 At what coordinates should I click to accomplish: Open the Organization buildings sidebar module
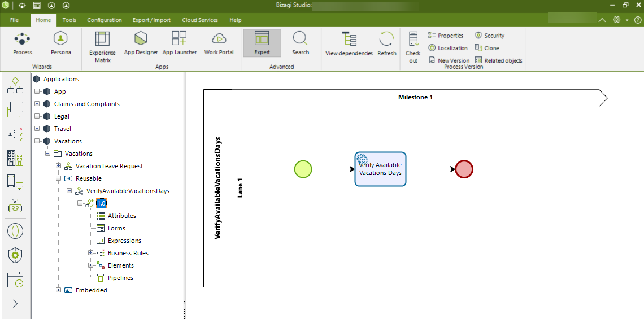(15, 158)
